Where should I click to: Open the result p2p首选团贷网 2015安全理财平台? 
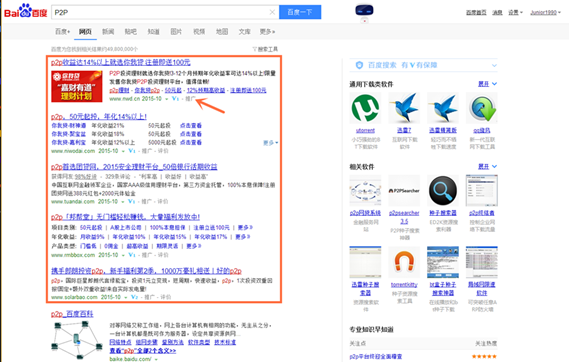[x=134, y=167]
